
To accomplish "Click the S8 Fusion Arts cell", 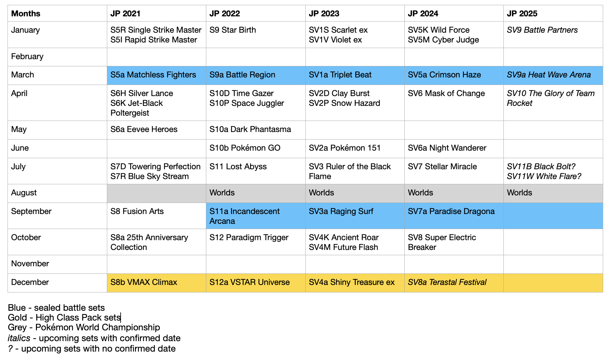I will tap(156, 216).
